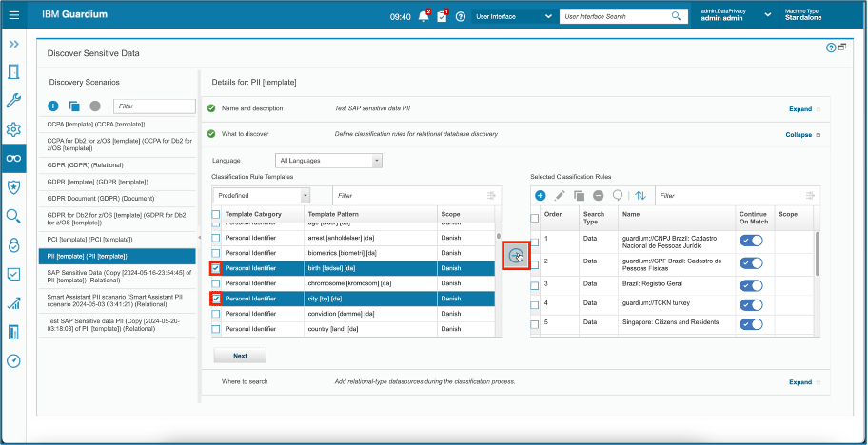868x445 pixels.
Task: Toggle Continue On Match for Brazil: Registro Geral
Action: coord(751,285)
